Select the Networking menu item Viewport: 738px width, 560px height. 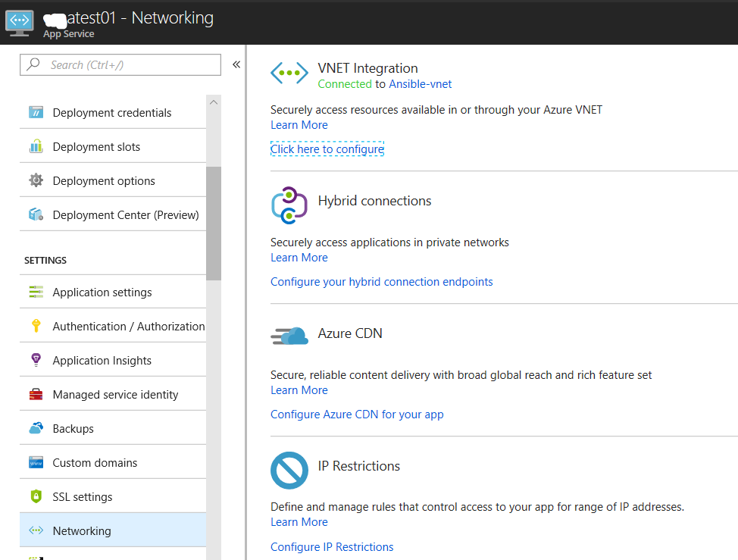(83, 530)
